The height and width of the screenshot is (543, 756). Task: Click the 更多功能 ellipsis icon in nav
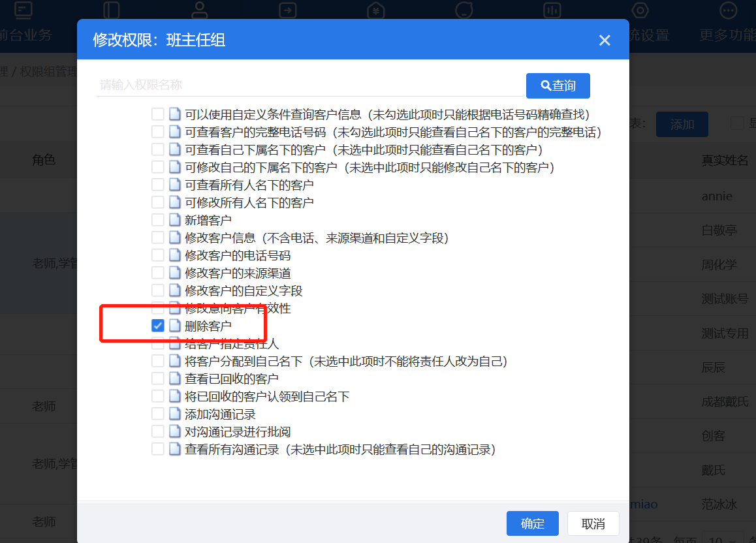pyautogui.click(x=728, y=10)
